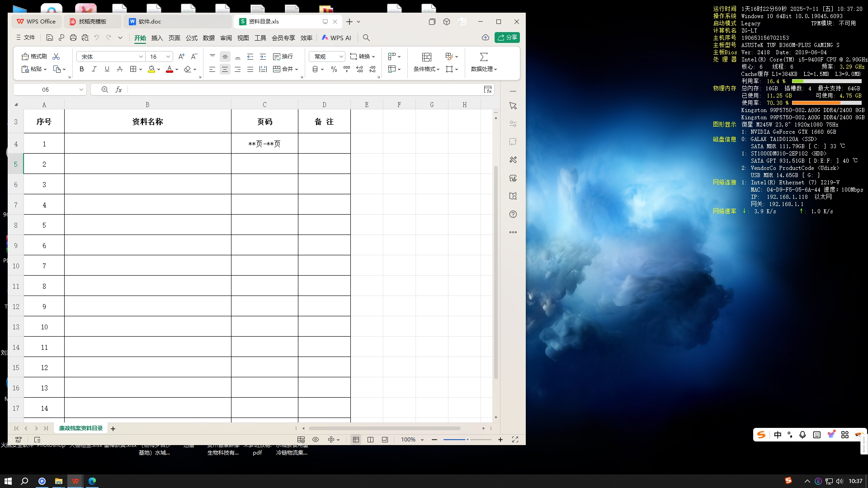
Task: Decrease font size with A- icon
Action: [194, 56]
